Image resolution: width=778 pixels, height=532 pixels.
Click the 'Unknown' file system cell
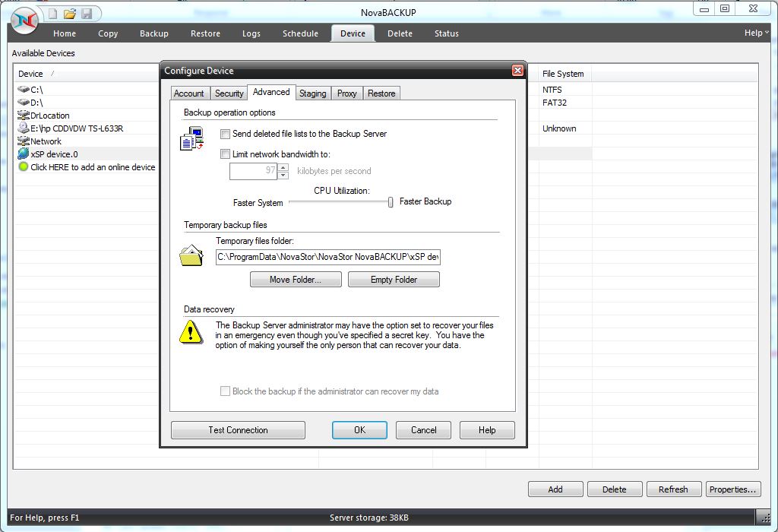[559, 128]
